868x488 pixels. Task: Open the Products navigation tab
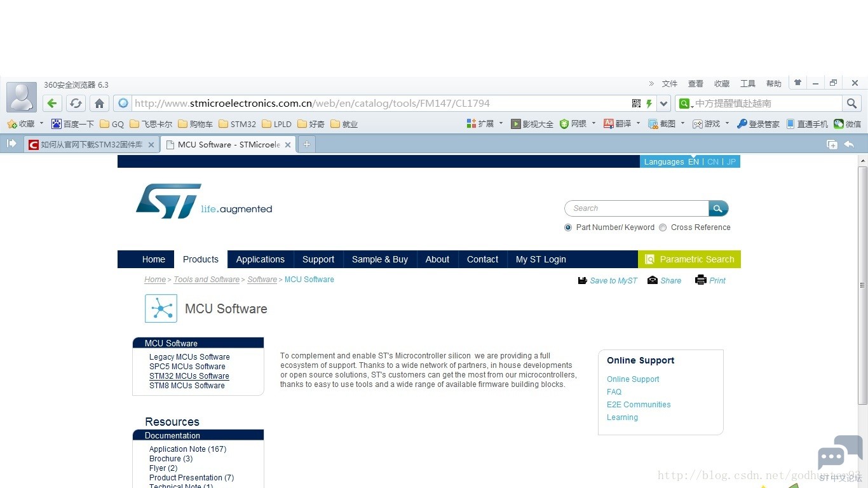coord(201,259)
